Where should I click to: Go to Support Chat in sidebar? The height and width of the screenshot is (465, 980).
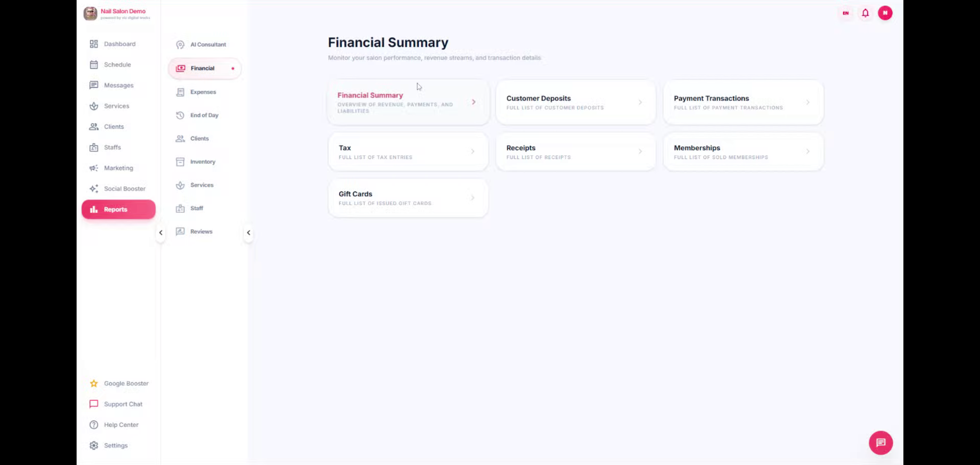point(122,404)
